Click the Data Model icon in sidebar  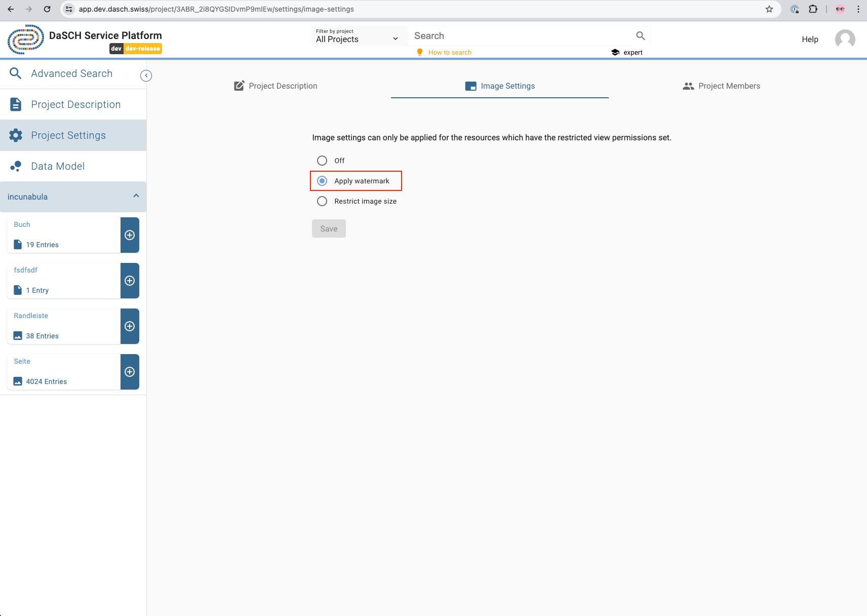tap(16, 166)
